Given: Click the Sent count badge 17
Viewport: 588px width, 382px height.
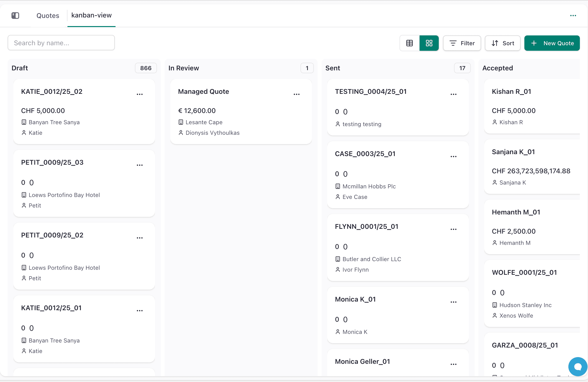Looking at the screenshot, I should pyautogui.click(x=462, y=68).
